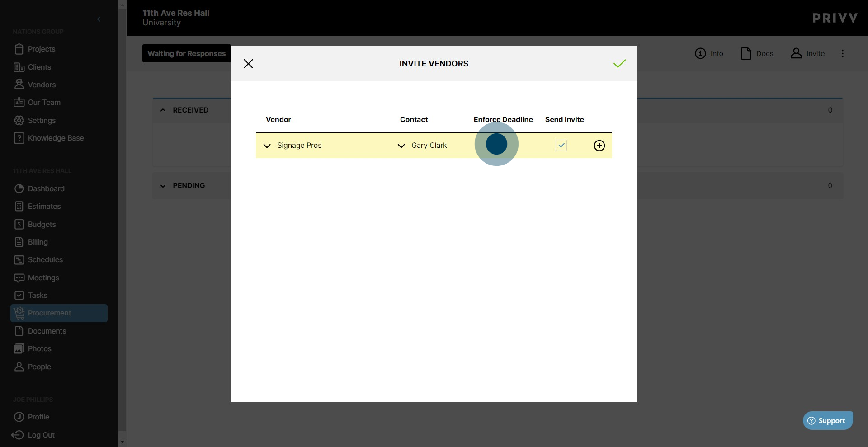Viewport: 868px width, 447px height.
Task: Go to Meetings section
Action: click(43, 278)
